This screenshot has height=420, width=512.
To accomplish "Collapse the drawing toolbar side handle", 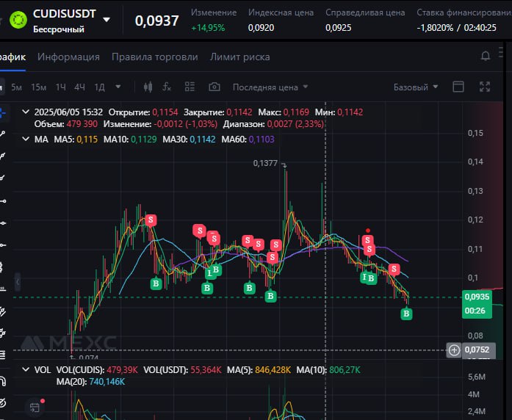I will pyautogui.click(x=18, y=282).
